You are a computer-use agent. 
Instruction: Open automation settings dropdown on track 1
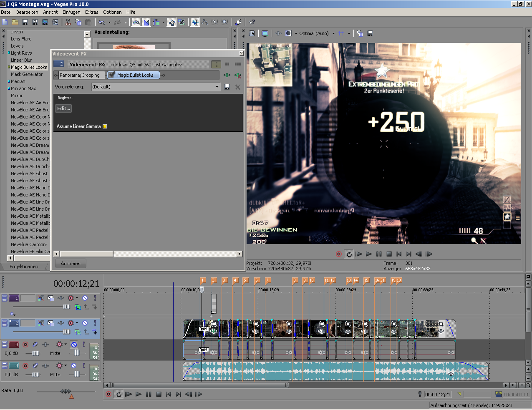click(x=77, y=298)
